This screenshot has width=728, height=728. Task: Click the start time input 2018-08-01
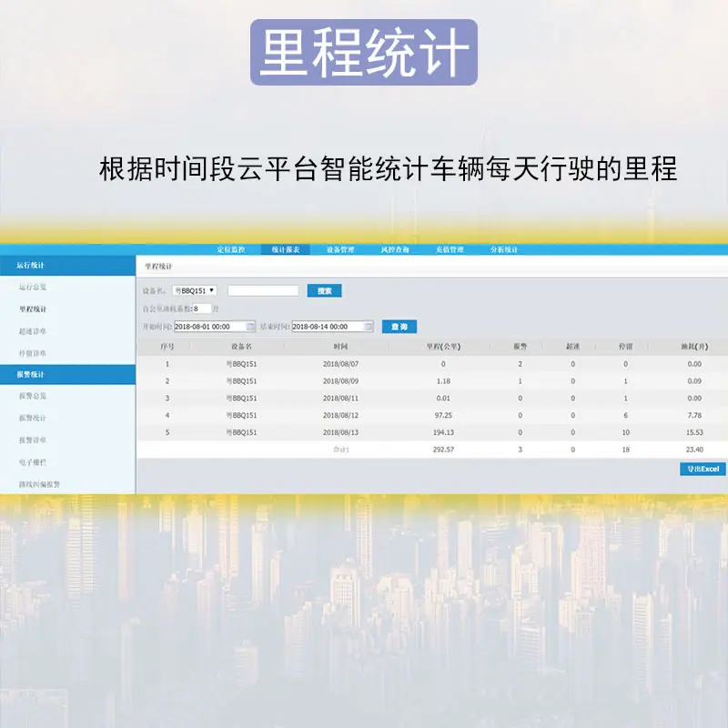[x=210, y=327]
